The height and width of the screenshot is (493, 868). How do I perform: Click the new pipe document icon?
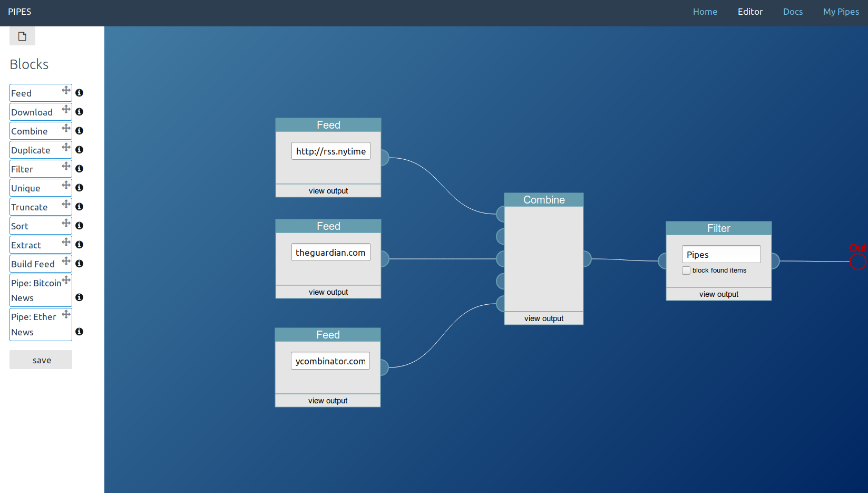[x=22, y=36]
